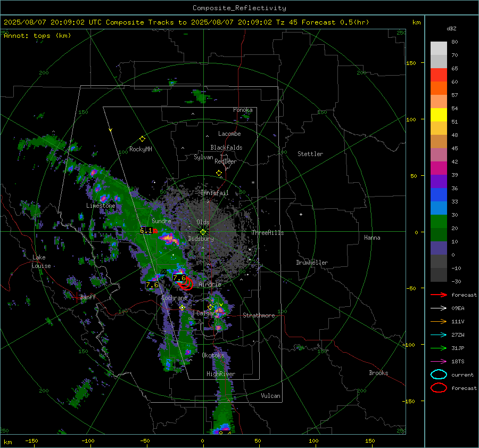Viewport: 479px width, 448px height.
Task: Click the 7.6 label inside cyan ellipse
Action: [179, 278]
